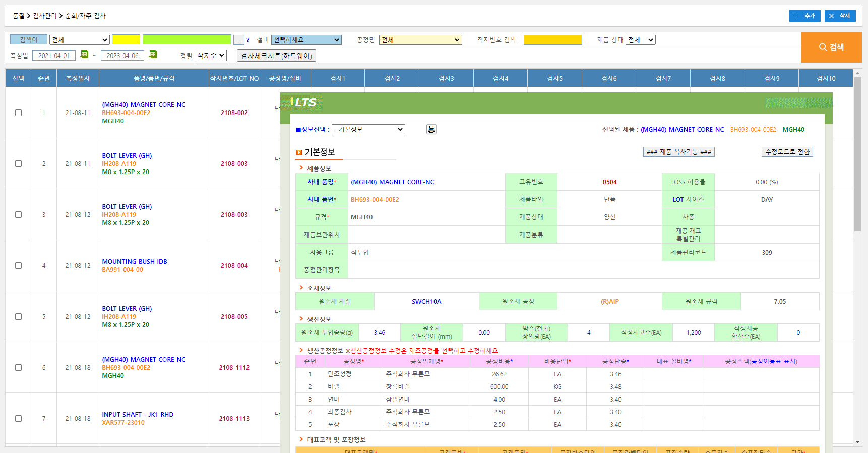Open the 정렬 sort order dropdown
868x453 pixels.
tap(211, 55)
